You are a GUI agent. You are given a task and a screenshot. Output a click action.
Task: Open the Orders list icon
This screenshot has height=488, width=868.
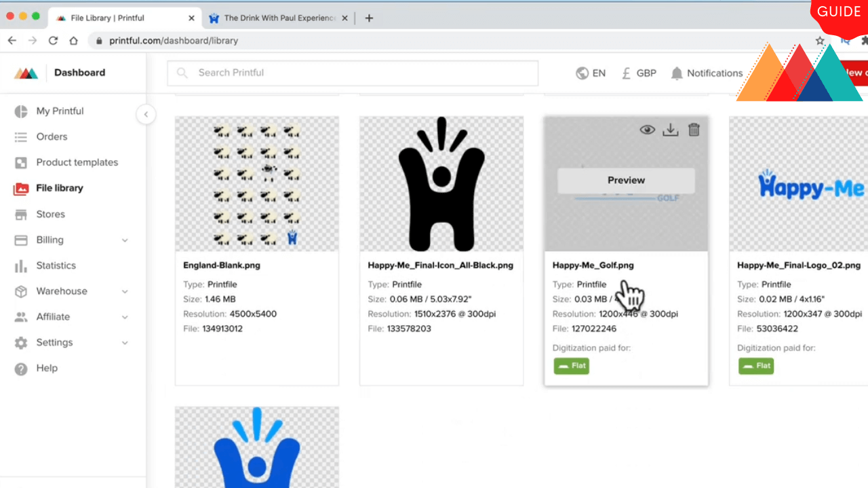pos(21,137)
